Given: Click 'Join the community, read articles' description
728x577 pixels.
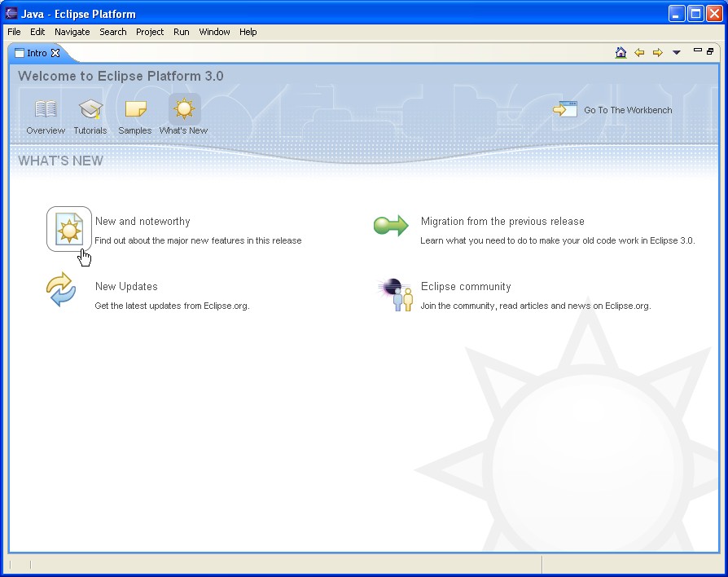Looking at the screenshot, I should (536, 306).
